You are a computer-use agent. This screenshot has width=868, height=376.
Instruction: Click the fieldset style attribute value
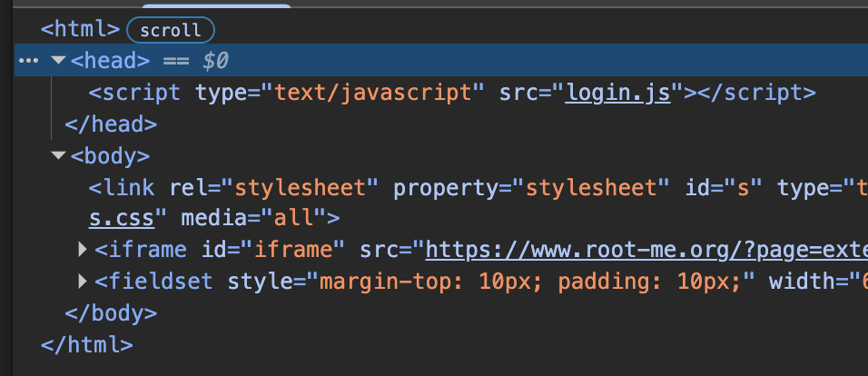(x=536, y=282)
